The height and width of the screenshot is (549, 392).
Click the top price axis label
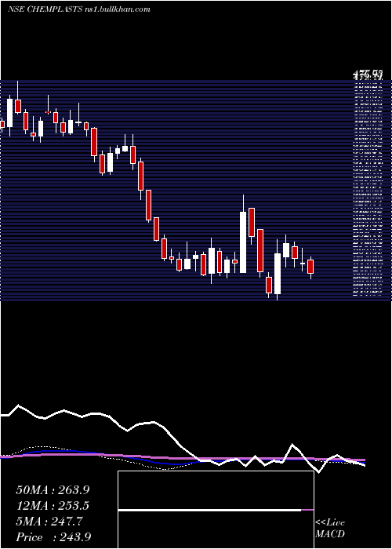[368, 75]
